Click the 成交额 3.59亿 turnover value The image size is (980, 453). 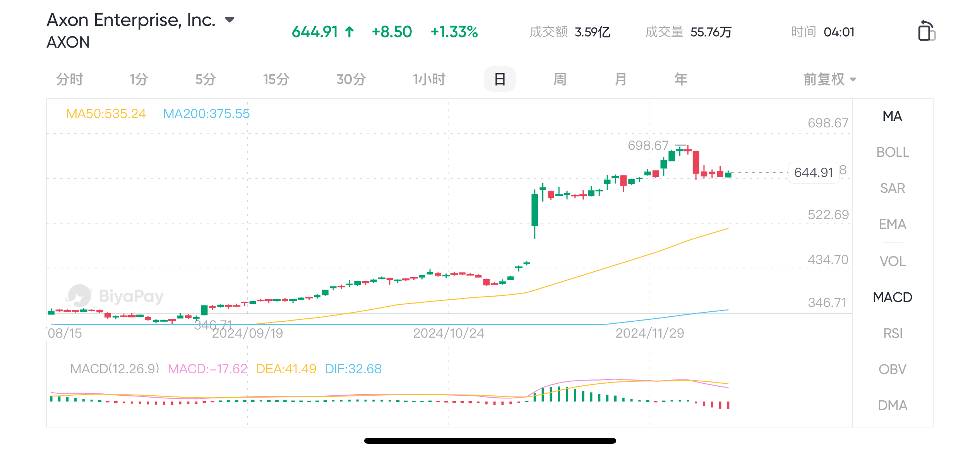(x=570, y=32)
